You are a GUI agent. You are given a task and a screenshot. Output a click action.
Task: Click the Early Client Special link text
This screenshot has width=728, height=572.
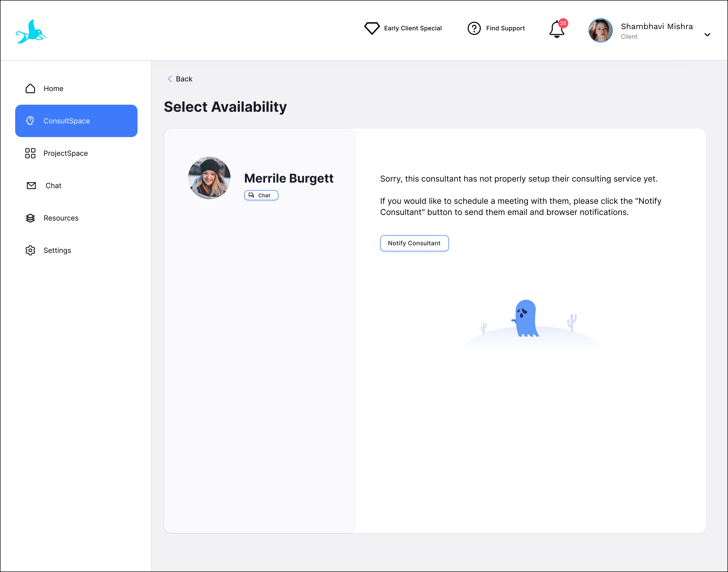point(413,28)
